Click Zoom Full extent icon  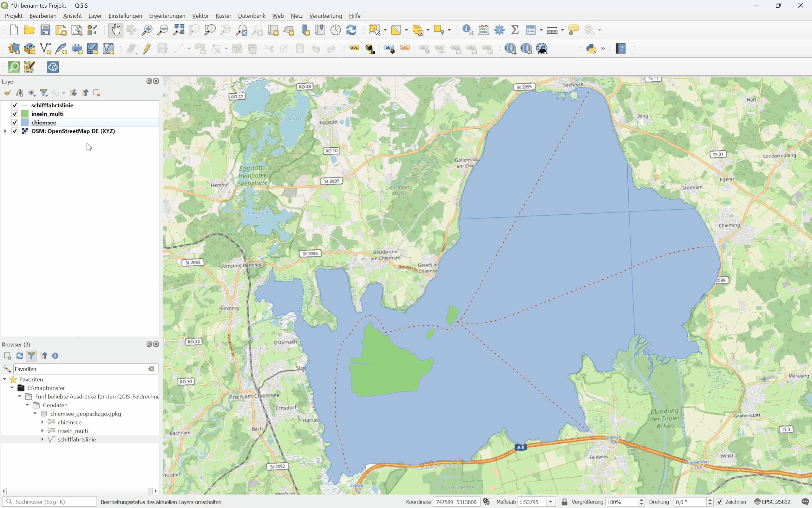179,30
